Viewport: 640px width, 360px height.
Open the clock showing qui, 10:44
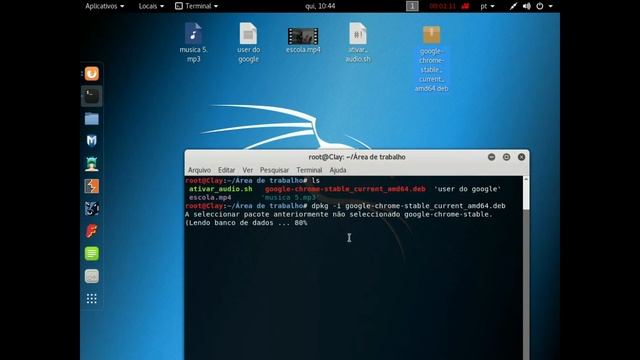pyautogui.click(x=320, y=6)
